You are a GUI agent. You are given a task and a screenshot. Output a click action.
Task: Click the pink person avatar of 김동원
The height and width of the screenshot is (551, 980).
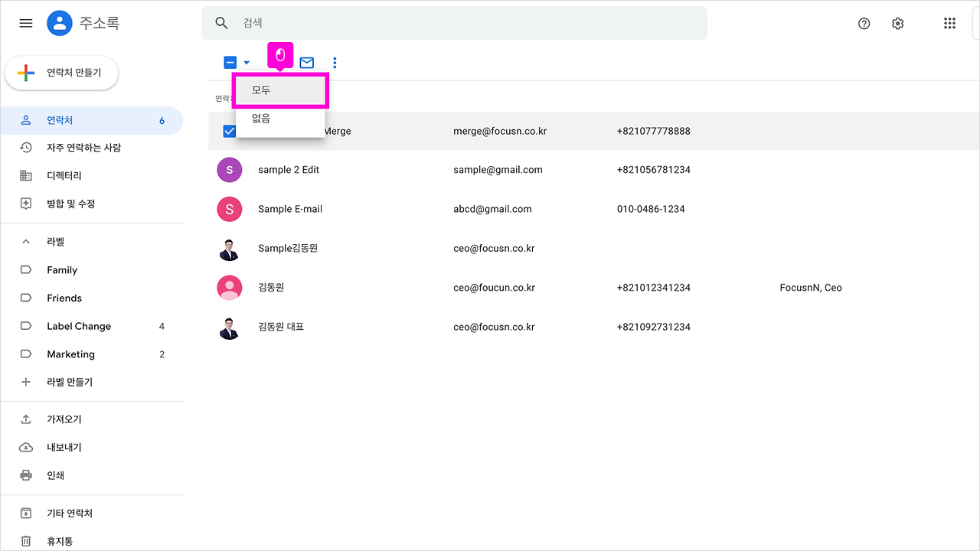coord(230,288)
